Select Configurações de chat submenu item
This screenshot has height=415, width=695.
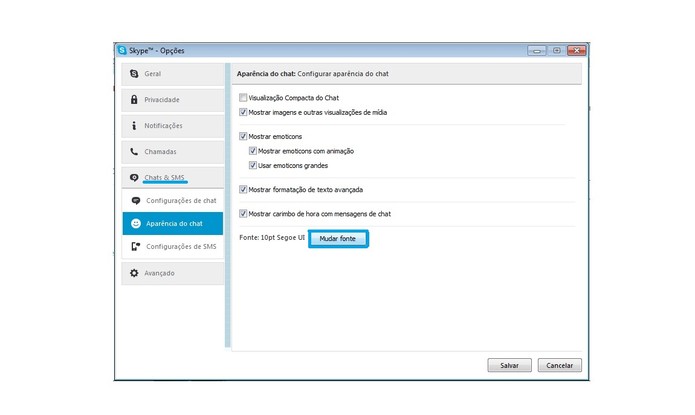[x=173, y=200]
